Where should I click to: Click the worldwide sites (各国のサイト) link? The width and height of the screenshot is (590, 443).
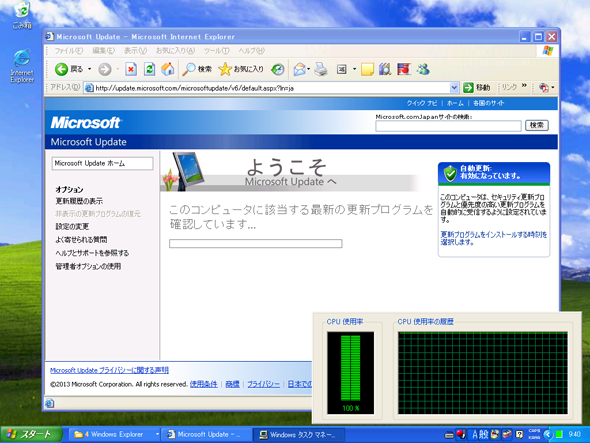[x=488, y=103]
